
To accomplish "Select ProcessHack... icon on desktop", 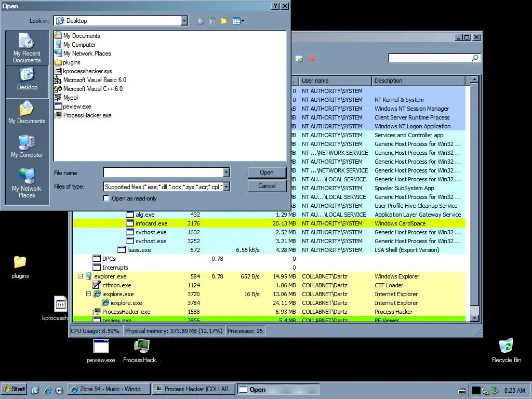I will (142, 351).
